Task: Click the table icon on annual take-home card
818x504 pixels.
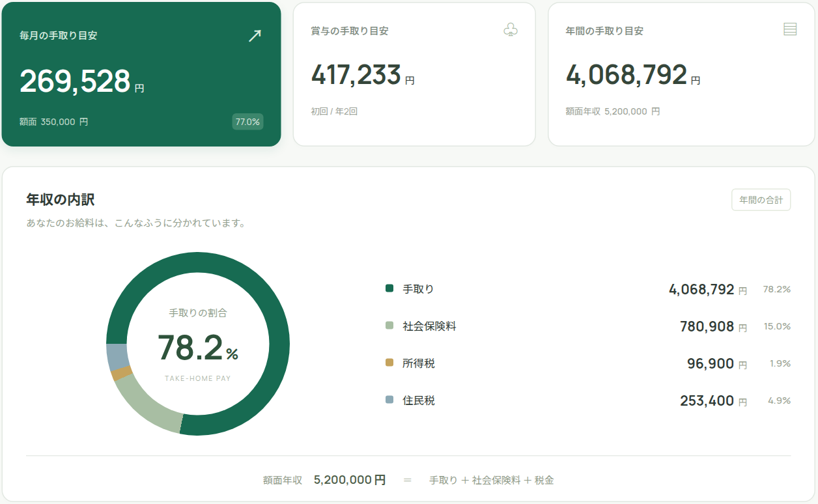Action: [790, 29]
